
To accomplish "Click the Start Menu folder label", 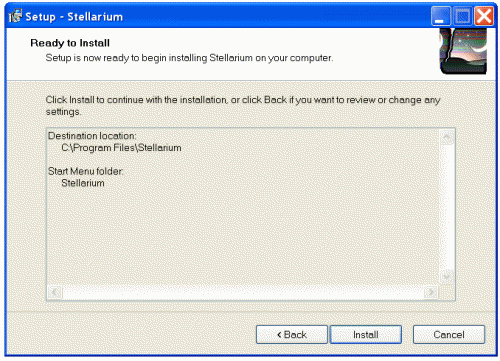I will pyautogui.click(x=86, y=171).
